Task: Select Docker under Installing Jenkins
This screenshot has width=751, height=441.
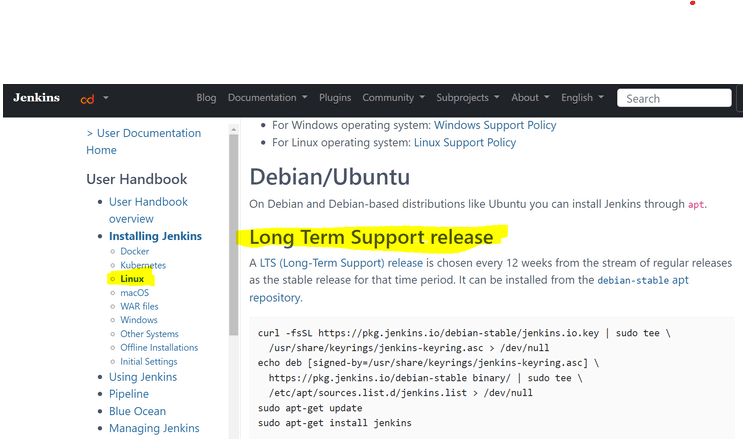Action: click(x=134, y=251)
